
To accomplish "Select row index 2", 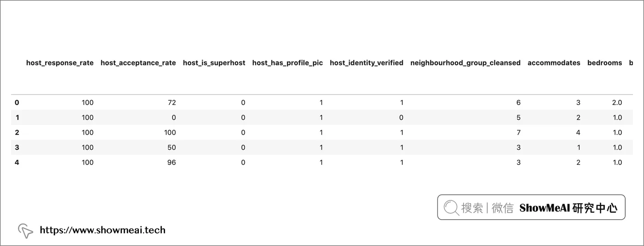I will 17,133.
